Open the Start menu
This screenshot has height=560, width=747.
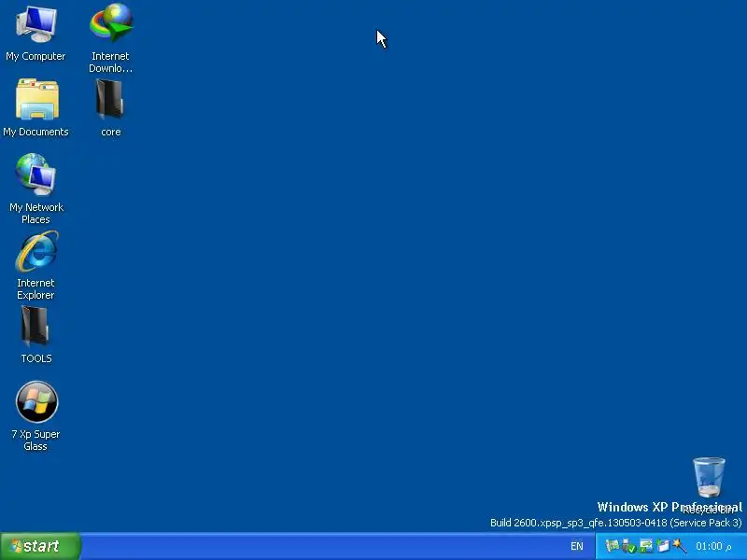(40, 546)
